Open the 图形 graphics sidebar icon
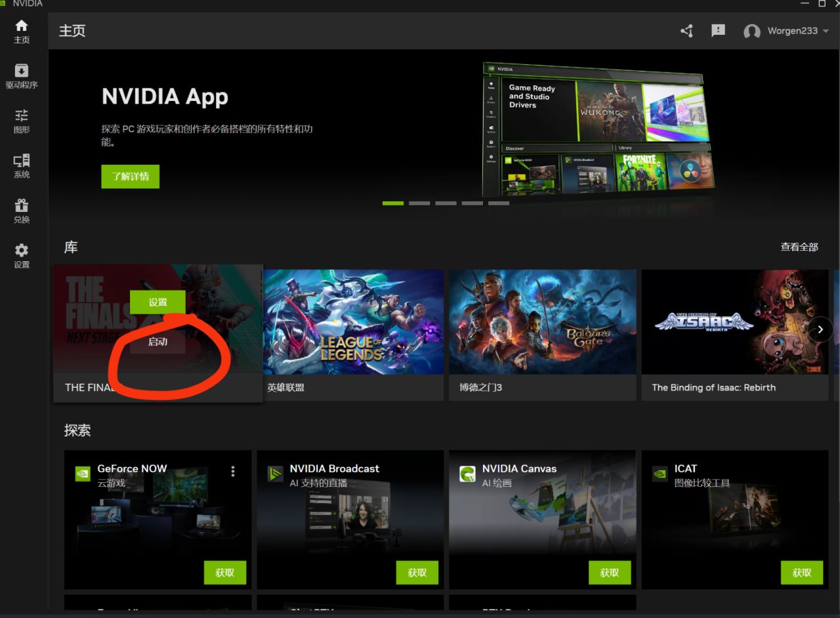The image size is (840, 618). [x=22, y=121]
